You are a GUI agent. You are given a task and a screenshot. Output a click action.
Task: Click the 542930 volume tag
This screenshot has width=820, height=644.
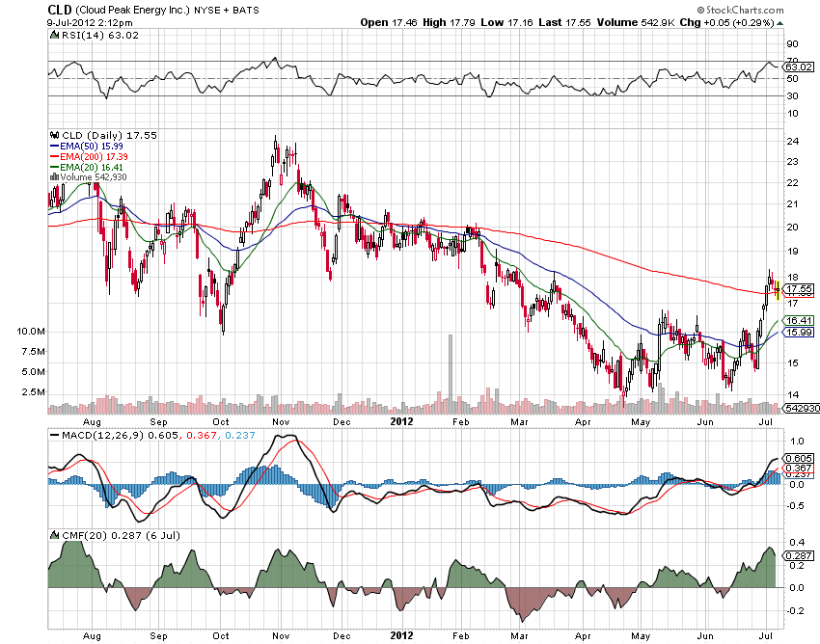tap(801, 408)
